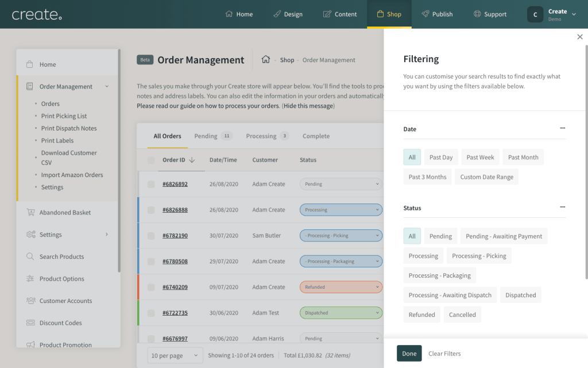Click the sort arrow next to Order ID

tap(192, 160)
